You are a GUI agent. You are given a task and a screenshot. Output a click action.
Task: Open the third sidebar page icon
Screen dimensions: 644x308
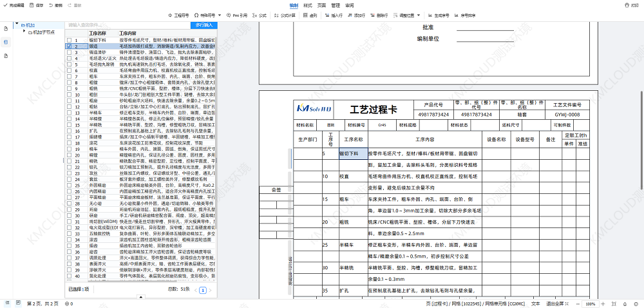tap(6, 55)
